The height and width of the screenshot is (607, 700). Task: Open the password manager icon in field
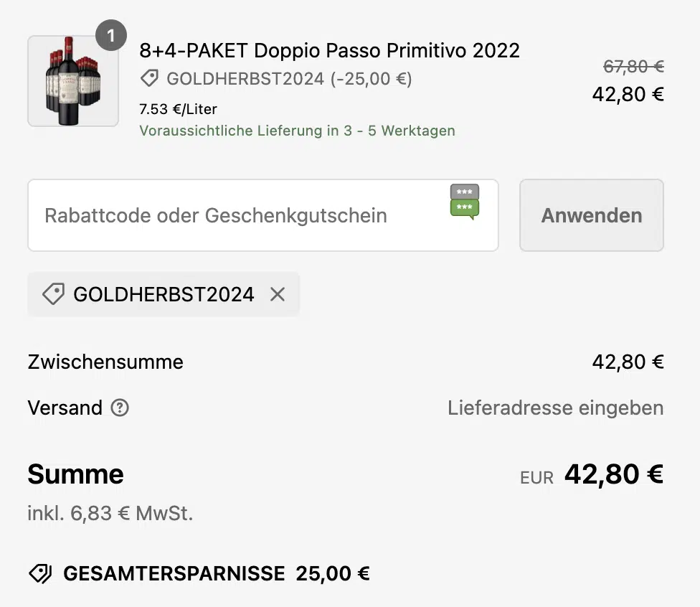[x=465, y=202]
